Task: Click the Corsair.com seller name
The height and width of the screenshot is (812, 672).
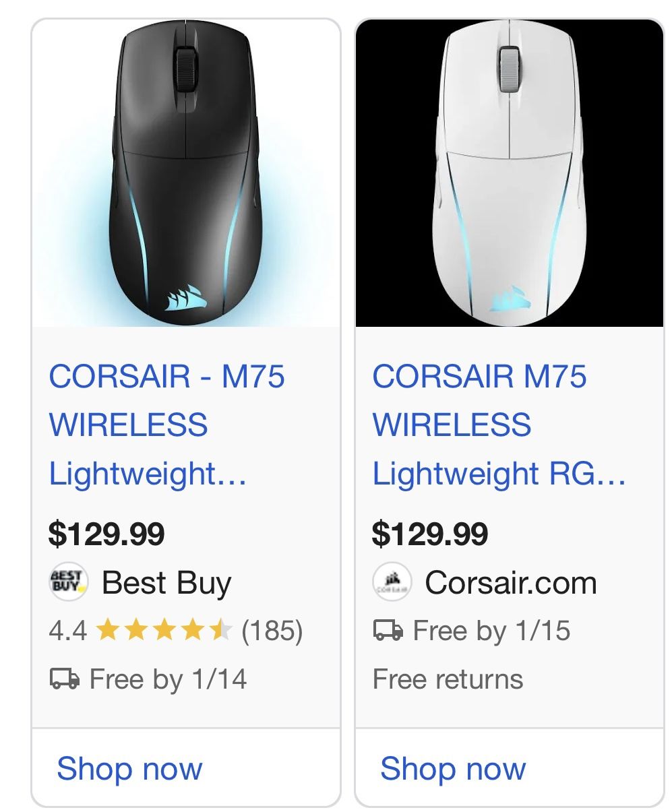Action: pos(510,583)
